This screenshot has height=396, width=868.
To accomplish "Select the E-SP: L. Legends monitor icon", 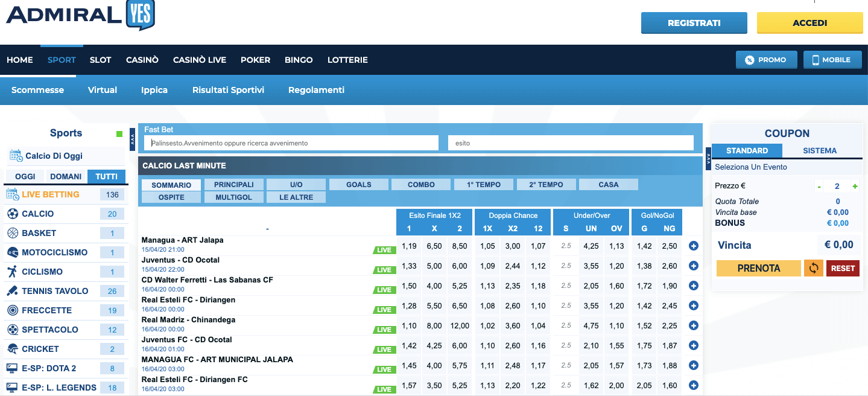I will point(12,388).
